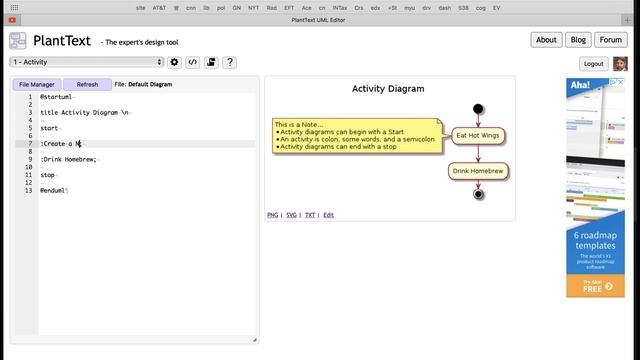Image resolution: width=640 pixels, height=360 pixels.
Task: Open the settings gear icon
Action: coord(174,62)
